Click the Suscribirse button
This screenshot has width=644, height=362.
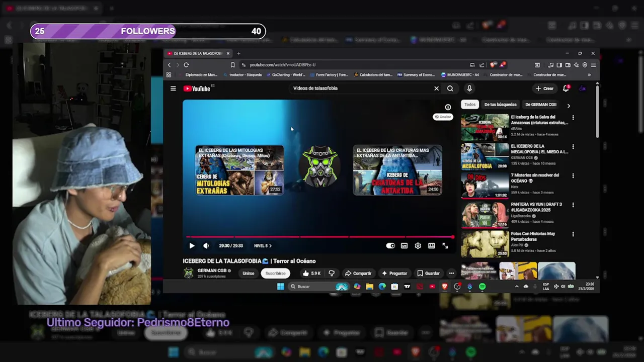[275, 274]
